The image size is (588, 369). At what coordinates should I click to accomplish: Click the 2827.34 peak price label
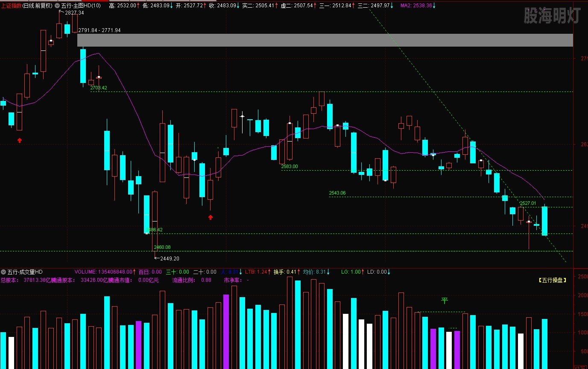(74, 13)
